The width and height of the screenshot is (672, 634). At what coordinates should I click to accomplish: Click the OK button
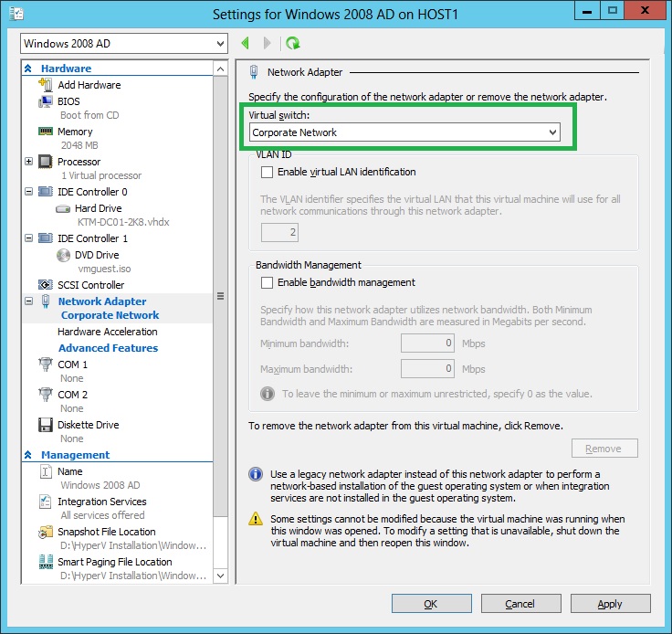coord(432,604)
